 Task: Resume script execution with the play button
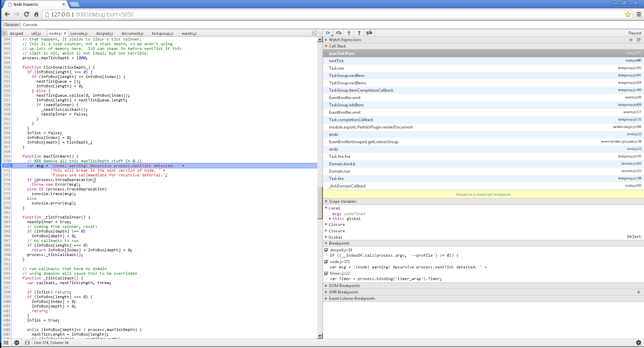pyautogui.click(x=328, y=33)
